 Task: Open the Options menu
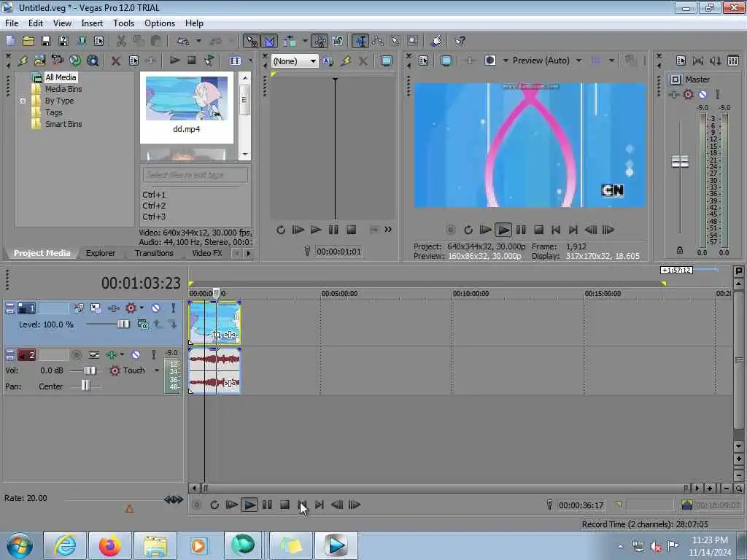[x=160, y=23]
